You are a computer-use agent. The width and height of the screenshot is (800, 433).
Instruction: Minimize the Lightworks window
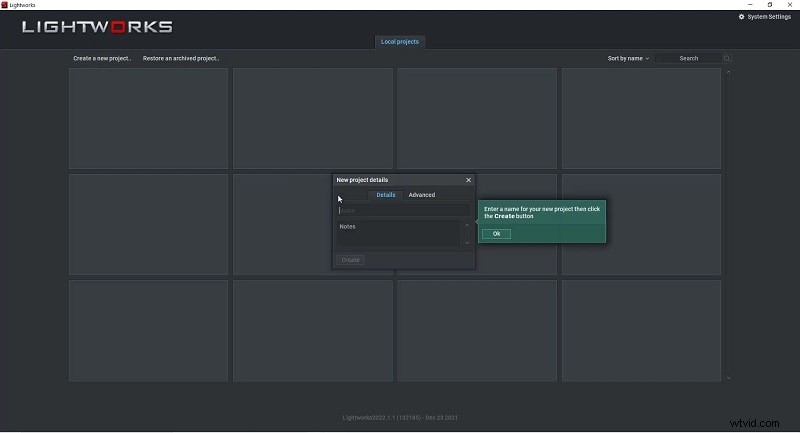pyautogui.click(x=750, y=5)
